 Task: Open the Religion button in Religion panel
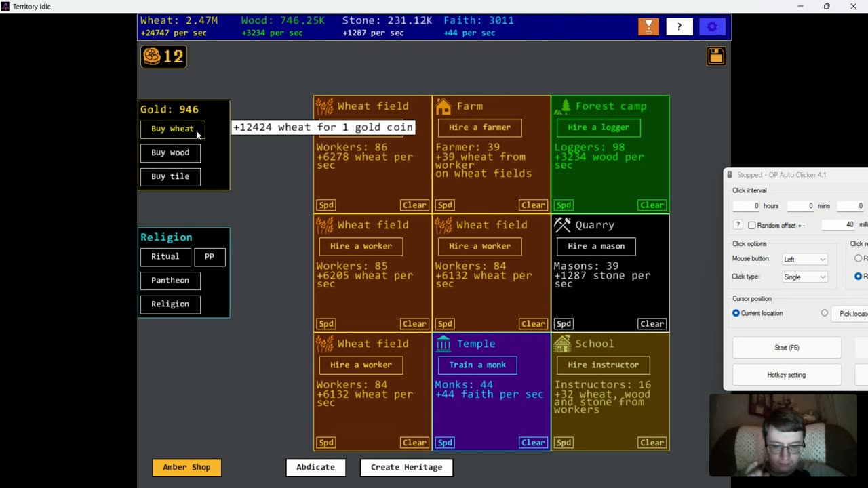[x=170, y=304]
